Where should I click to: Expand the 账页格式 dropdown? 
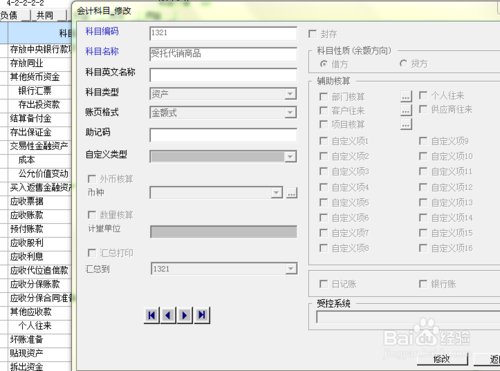290,113
